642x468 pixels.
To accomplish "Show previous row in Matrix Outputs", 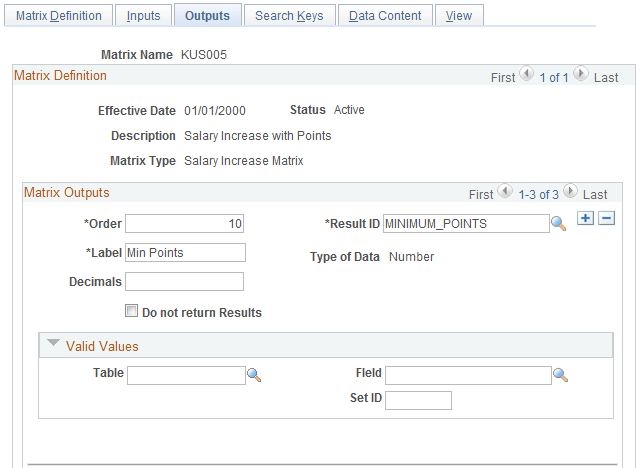I will click(505, 191).
